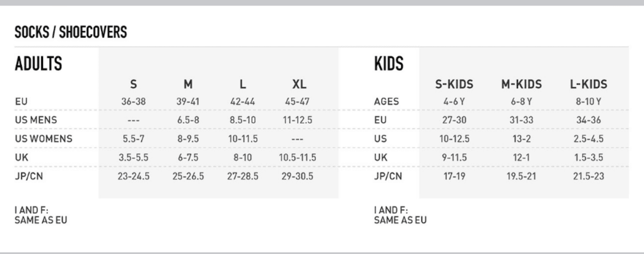Click the adults JP/CN row label

[x=29, y=177]
